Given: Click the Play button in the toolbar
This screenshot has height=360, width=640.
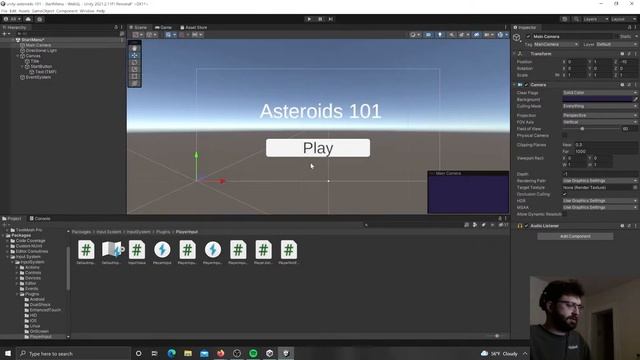Looking at the screenshot, I should (x=309, y=19).
